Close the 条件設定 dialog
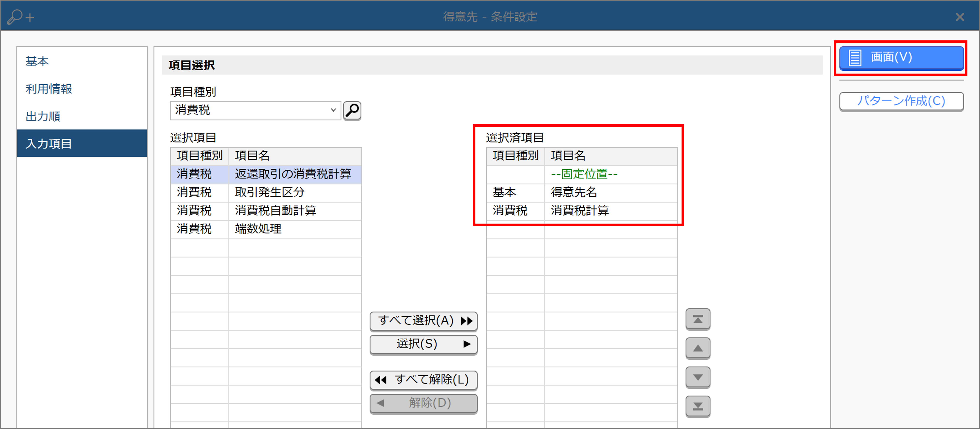 point(959,17)
